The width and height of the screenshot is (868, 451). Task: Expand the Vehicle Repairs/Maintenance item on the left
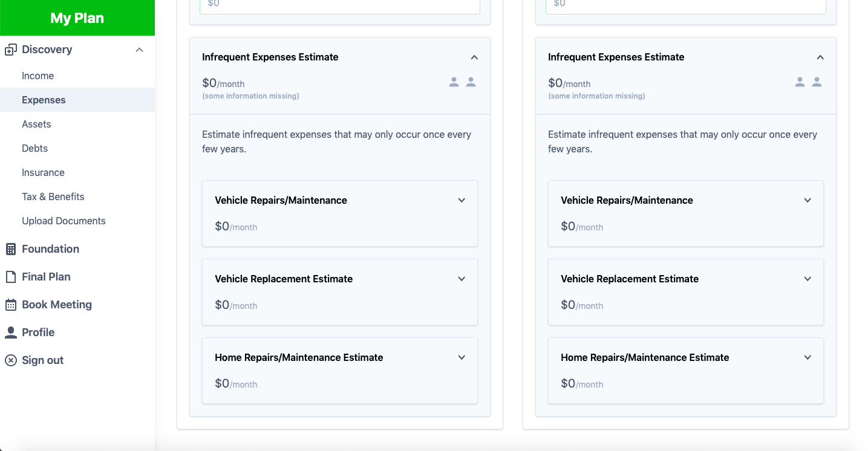tap(461, 200)
